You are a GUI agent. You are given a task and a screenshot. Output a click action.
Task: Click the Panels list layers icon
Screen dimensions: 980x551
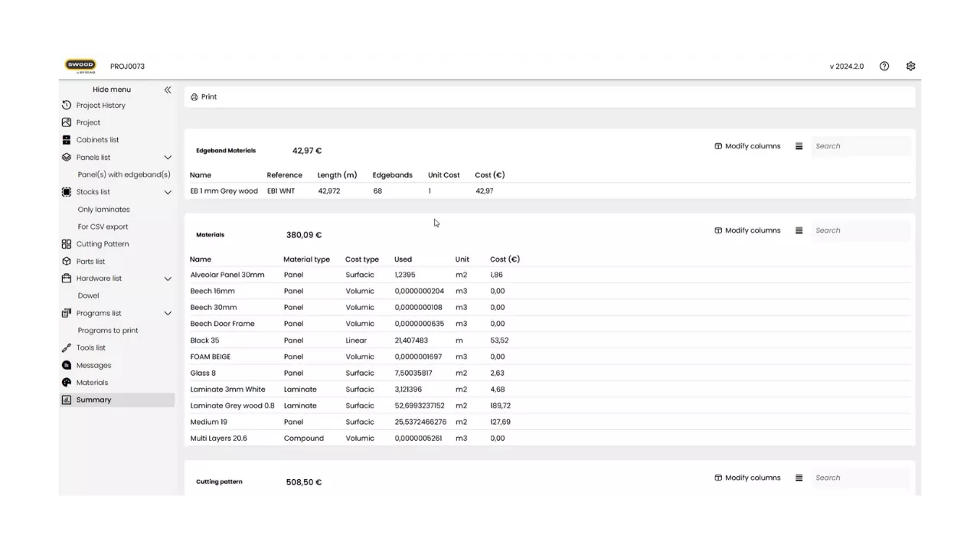pyautogui.click(x=67, y=158)
